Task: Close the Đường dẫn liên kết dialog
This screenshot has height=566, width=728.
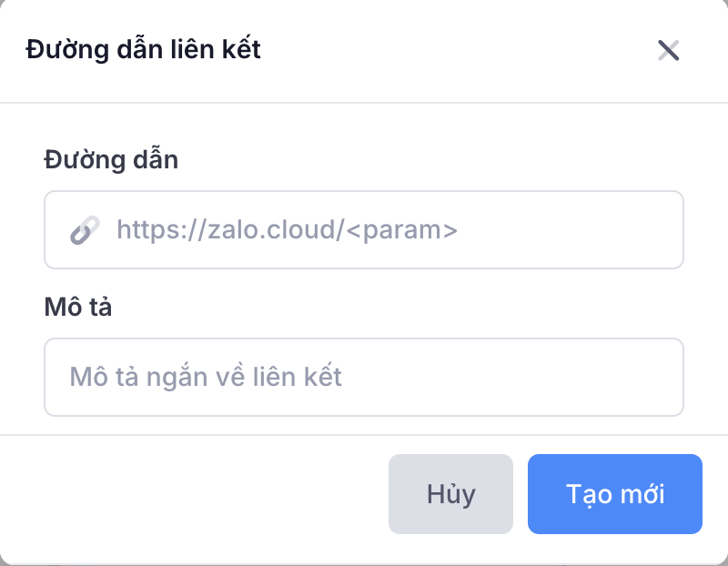Action: [669, 50]
